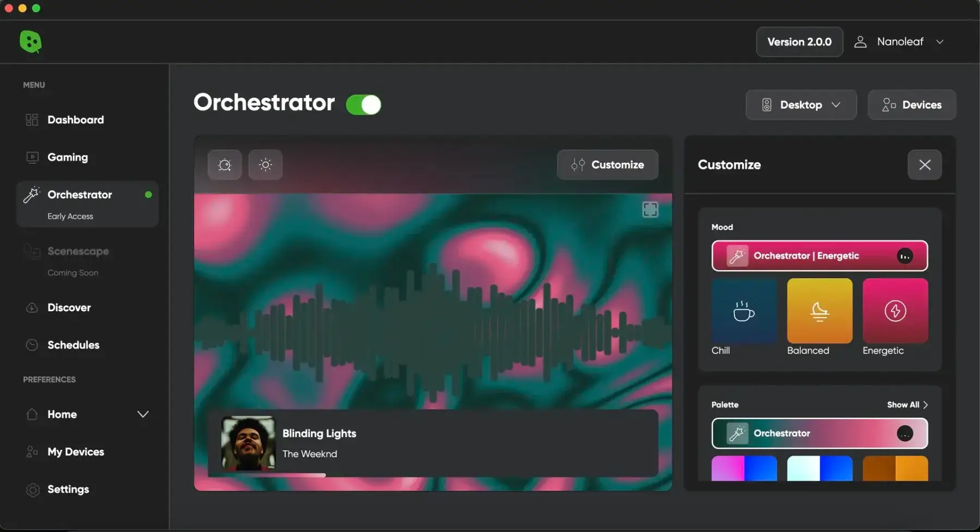
Task: Click The Weeknd artist name
Action: pos(309,454)
